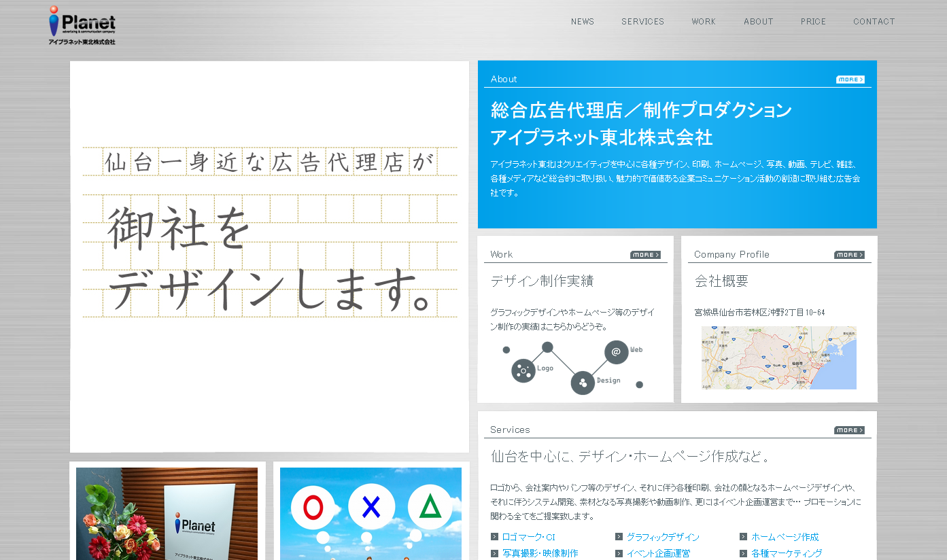Click the arrow icon beside イベント企画運営
Screen dimensions: 947x560
(x=619, y=553)
